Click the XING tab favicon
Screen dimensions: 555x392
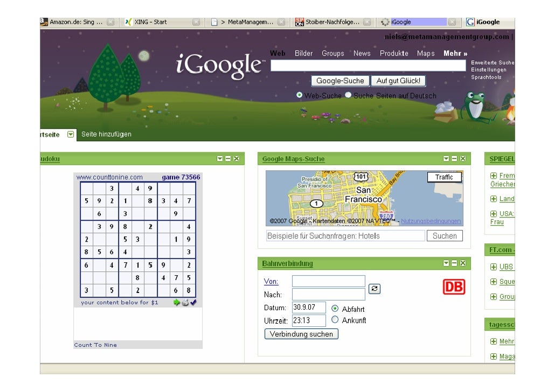click(x=128, y=22)
